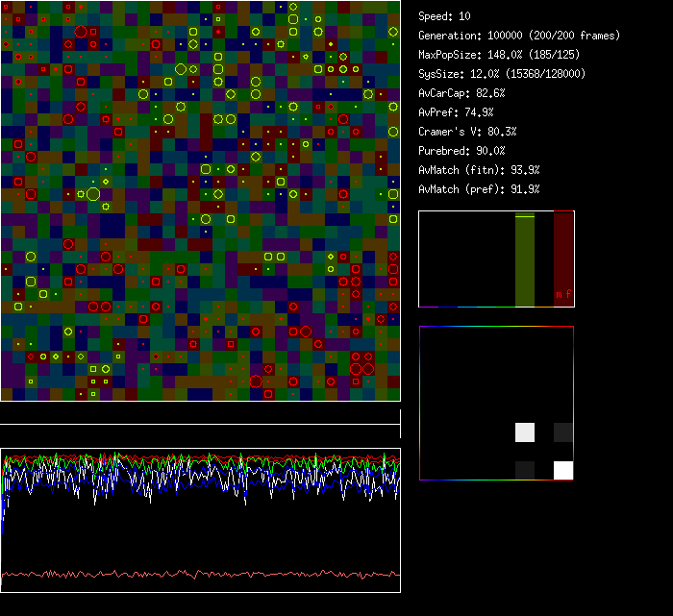Click the largest yellow circle in the grid
The image size is (673, 616).
pyautogui.click(x=93, y=194)
